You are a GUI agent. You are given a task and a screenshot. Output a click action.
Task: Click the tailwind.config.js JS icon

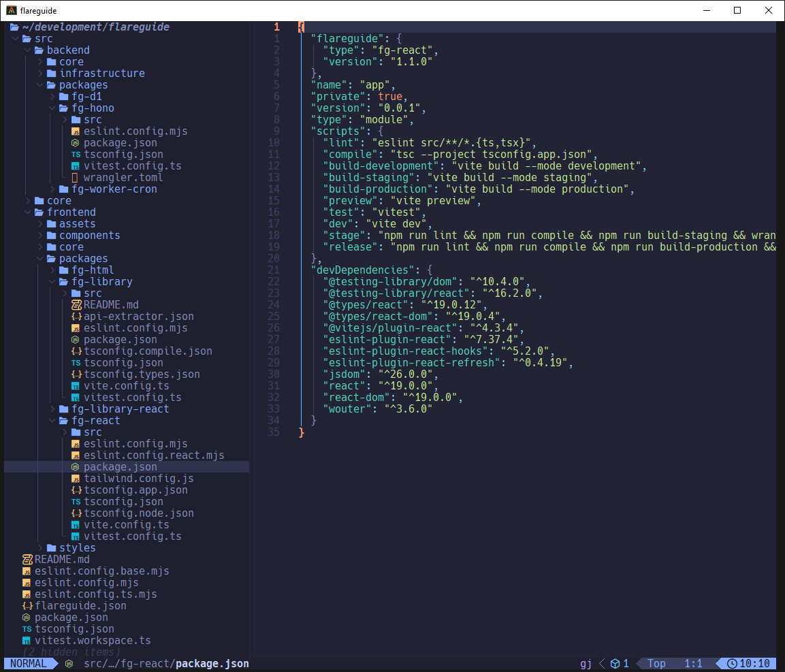(76, 479)
